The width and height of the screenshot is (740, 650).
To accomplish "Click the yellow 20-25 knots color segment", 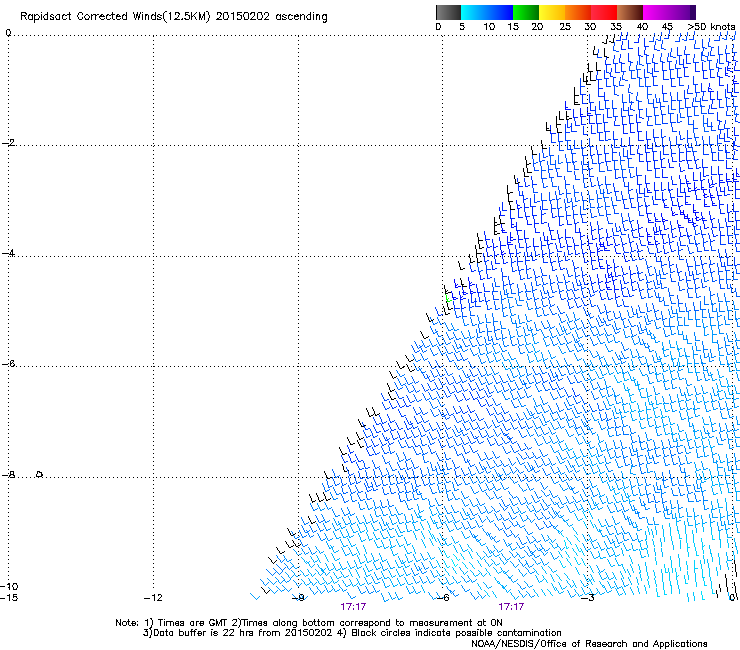I will click(552, 12).
